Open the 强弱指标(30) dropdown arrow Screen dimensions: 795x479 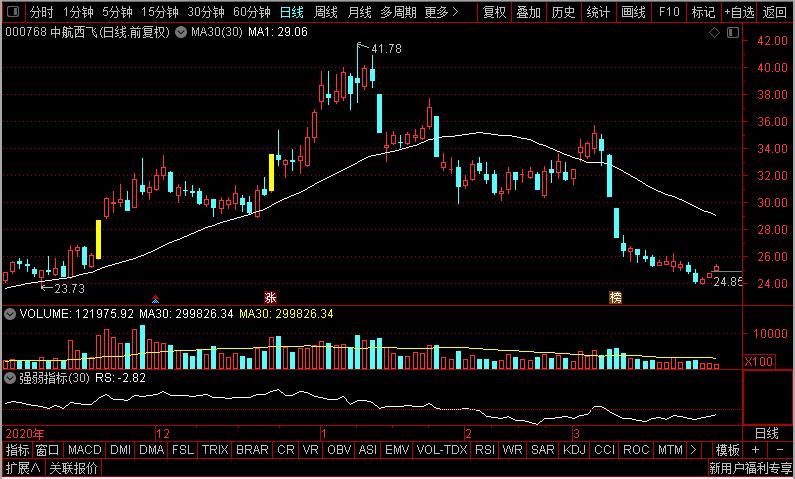click(9, 378)
